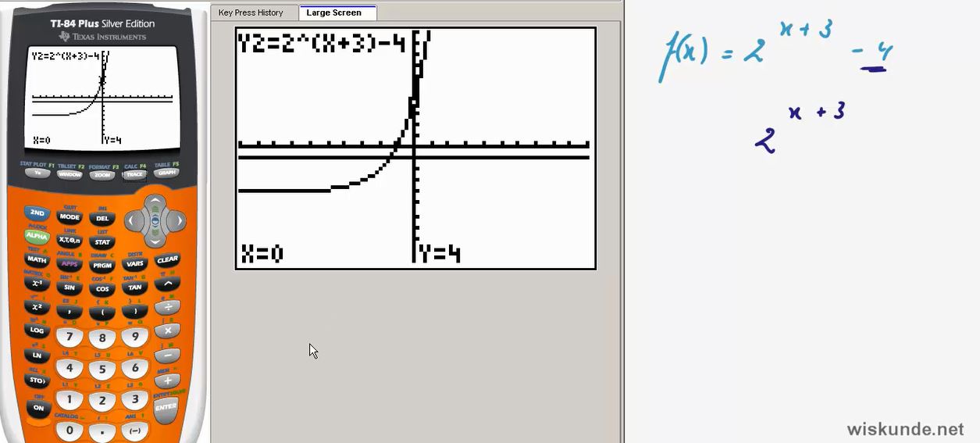Viewport: 980px width, 443px height.
Task: Click the number 3 key
Action: click(135, 399)
